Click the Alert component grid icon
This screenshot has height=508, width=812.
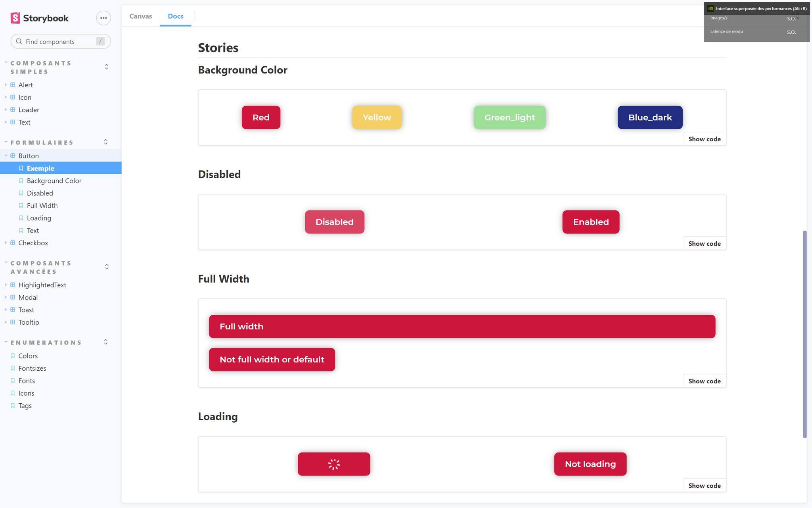coord(13,85)
